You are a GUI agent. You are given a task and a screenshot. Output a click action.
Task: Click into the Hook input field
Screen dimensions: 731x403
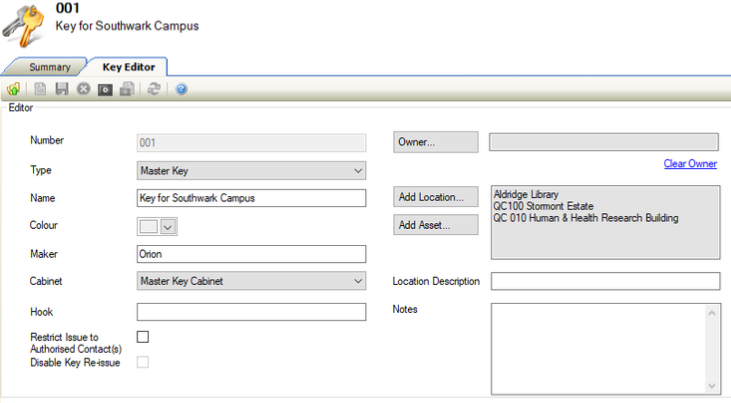tap(252, 312)
